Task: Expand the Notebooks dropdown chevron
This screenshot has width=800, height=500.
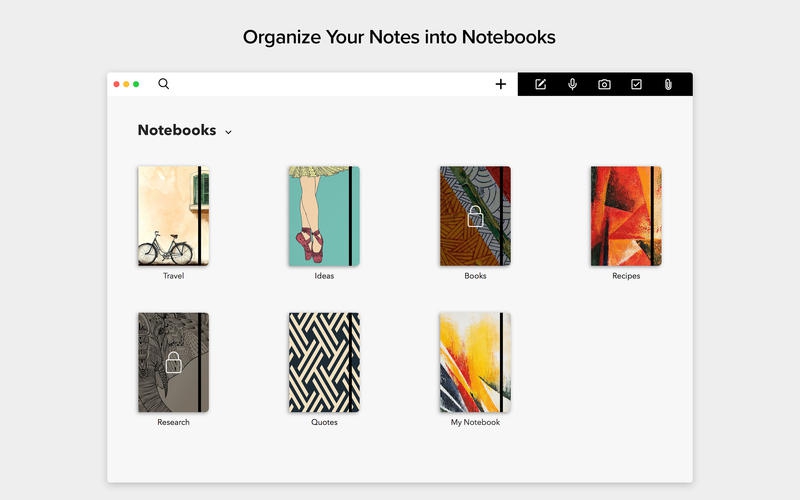Action: click(x=228, y=132)
